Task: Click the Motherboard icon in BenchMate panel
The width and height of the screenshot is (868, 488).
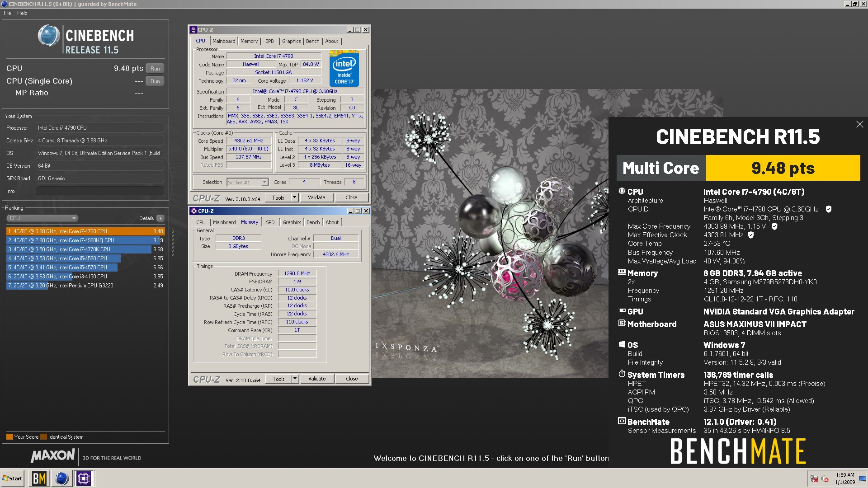Action: tap(622, 324)
